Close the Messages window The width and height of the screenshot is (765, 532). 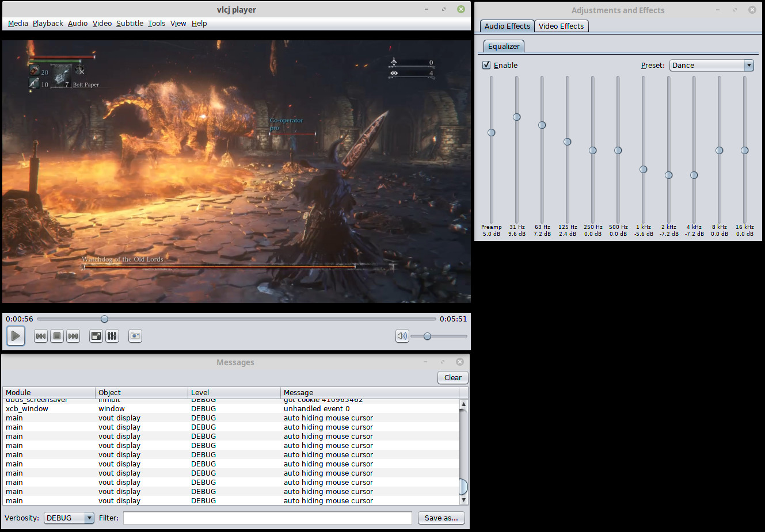460,362
